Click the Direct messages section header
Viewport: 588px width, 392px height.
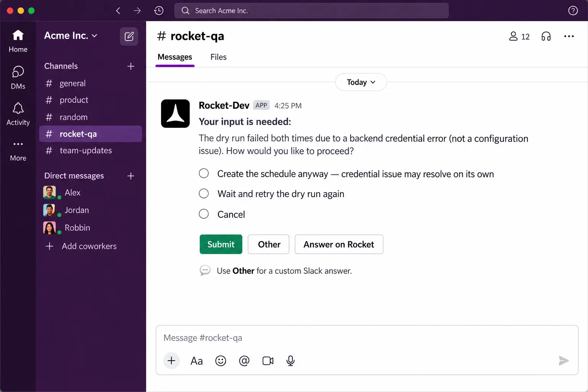click(x=74, y=176)
